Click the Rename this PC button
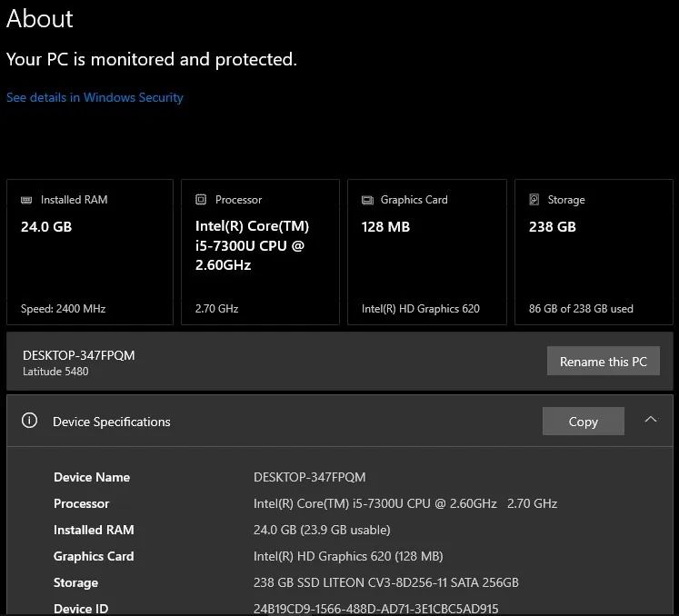This screenshot has width=679, height=616. coord(604,361)
